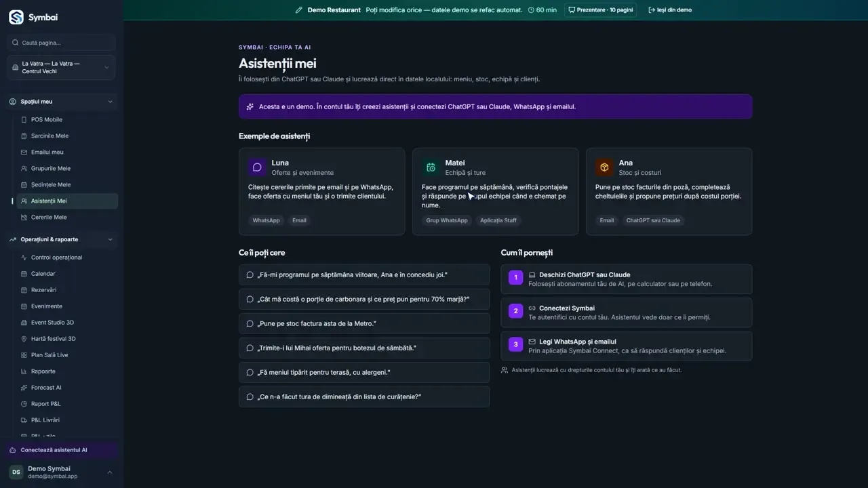Click the clock icon next to 60 min

click(531, 10)
